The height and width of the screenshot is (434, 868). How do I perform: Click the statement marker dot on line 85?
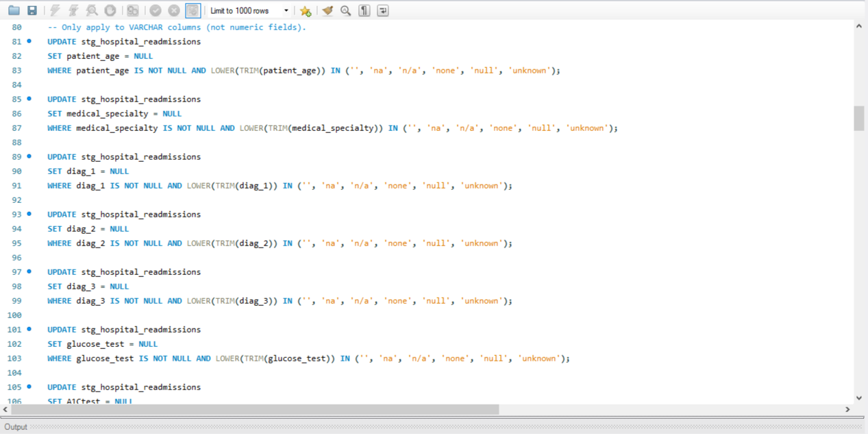pos(29,99)
